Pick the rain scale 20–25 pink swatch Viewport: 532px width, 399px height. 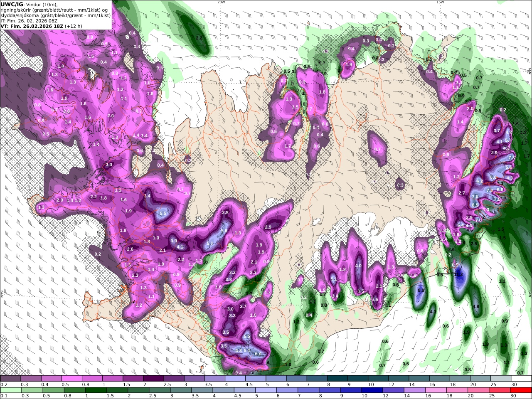click(x=478, y=390)
